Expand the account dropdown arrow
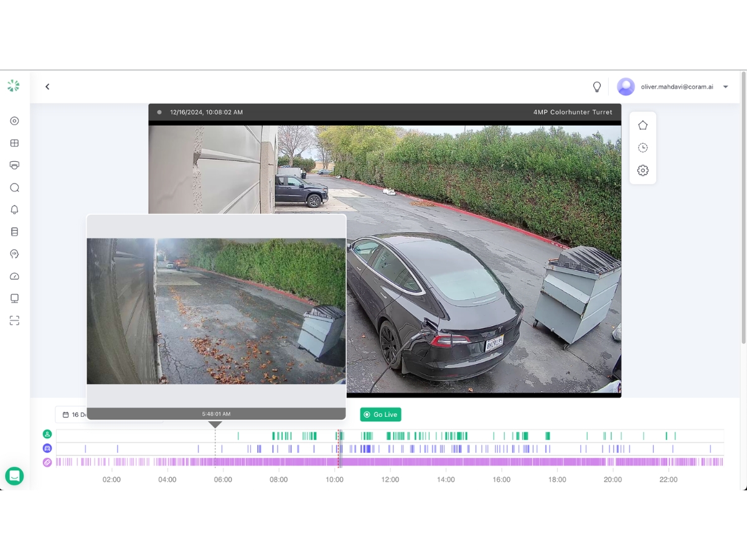This screenshot has height=560, width=747. click(725, 87)
